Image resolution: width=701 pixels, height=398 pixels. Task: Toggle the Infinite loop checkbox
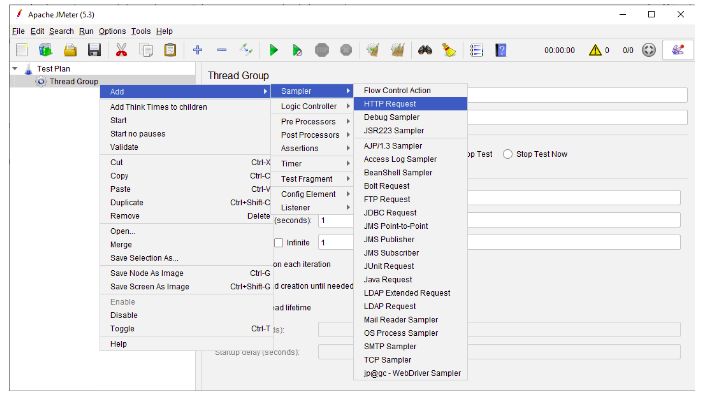pyautogui.click(x=279, y=242)
